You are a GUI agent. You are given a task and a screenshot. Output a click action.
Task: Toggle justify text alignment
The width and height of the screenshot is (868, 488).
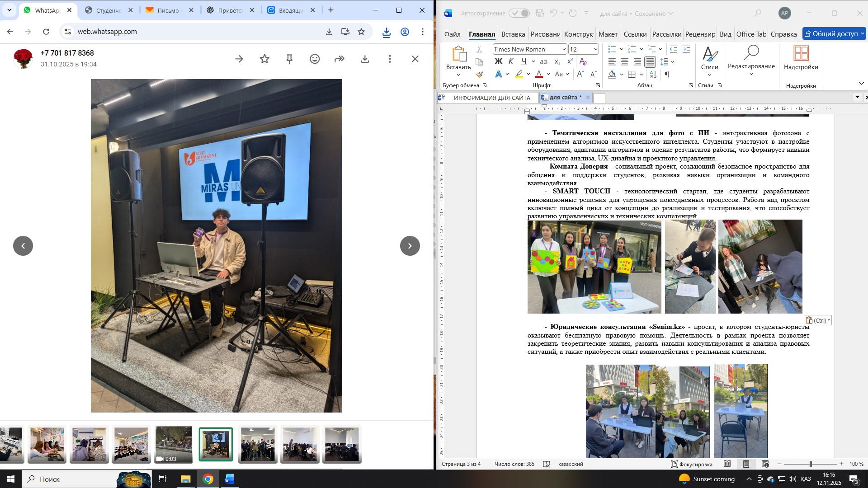click(x=650, y=62)
